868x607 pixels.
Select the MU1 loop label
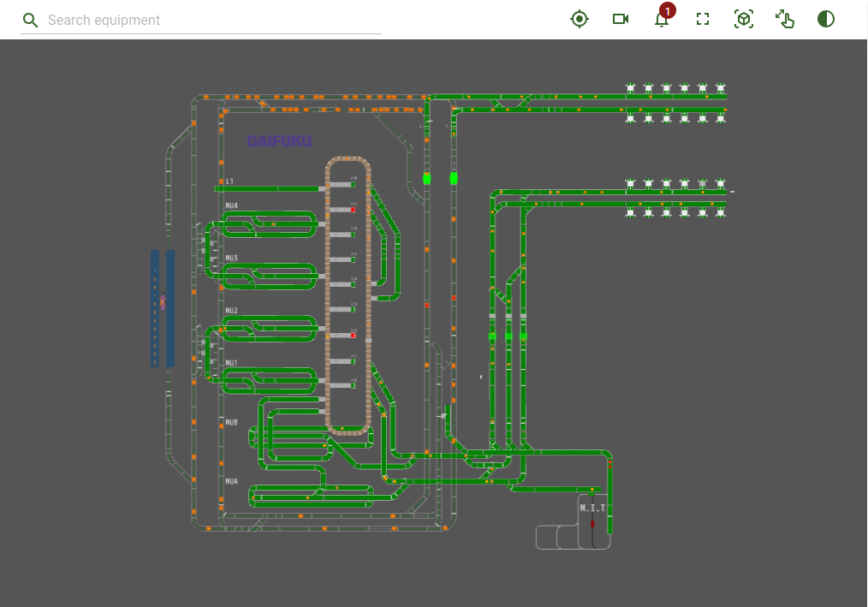pos(232,363)
